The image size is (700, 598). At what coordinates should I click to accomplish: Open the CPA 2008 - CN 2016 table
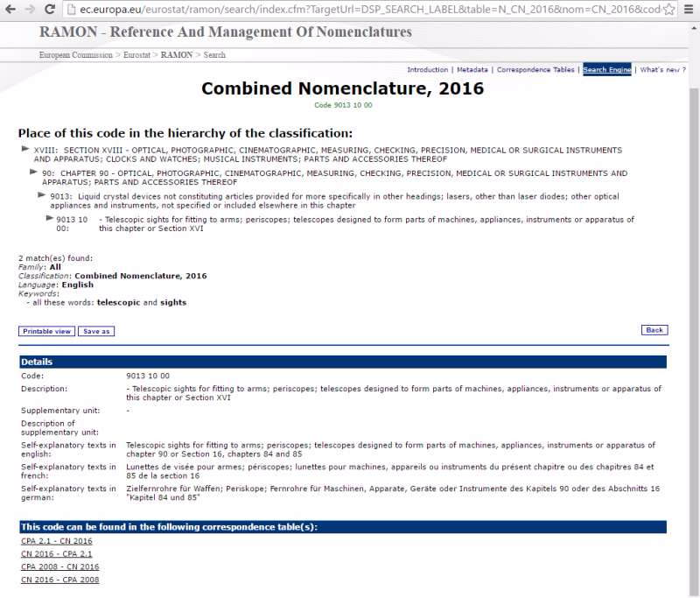(x=59, y=566)
